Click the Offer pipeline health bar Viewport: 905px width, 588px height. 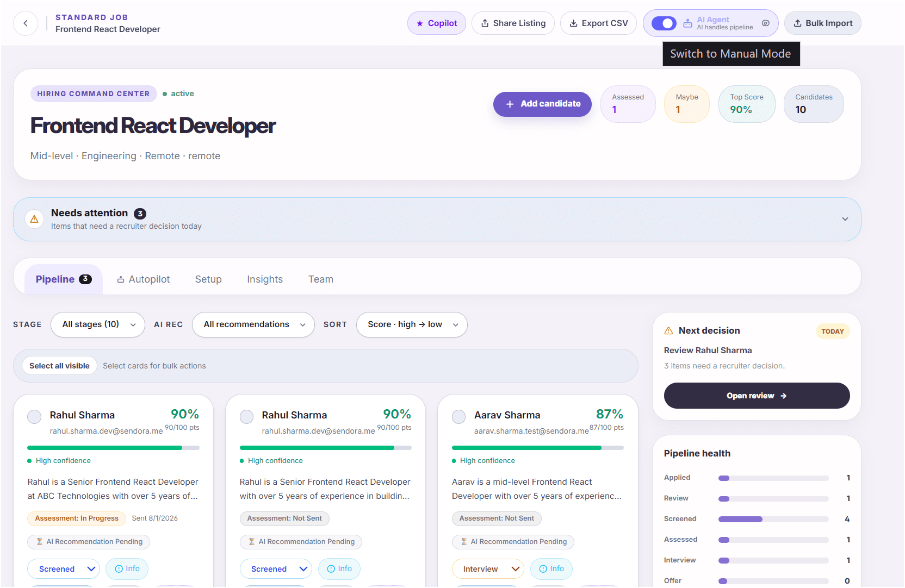(773, 581)
